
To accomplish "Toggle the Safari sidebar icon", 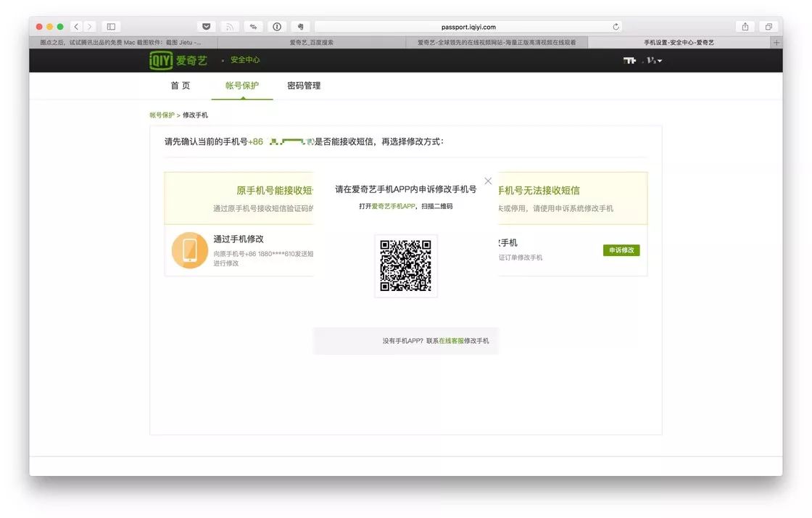I will (111, 26).
